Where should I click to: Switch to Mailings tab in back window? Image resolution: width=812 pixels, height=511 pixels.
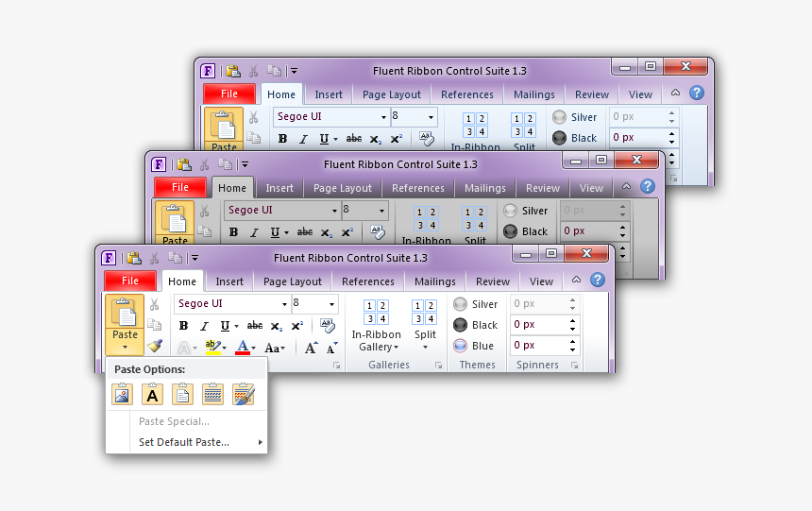tap(533, 94)
